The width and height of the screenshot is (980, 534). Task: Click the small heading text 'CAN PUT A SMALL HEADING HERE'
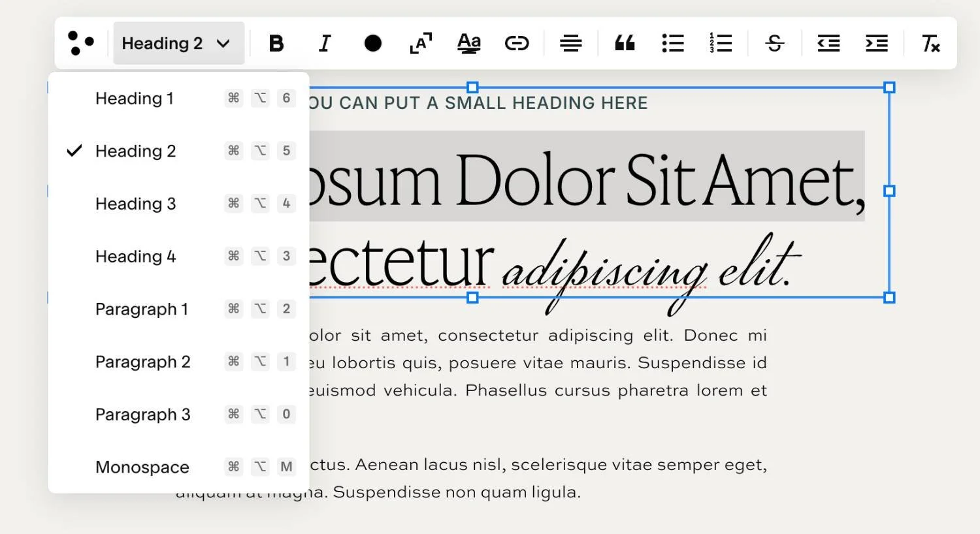(493, 103)
